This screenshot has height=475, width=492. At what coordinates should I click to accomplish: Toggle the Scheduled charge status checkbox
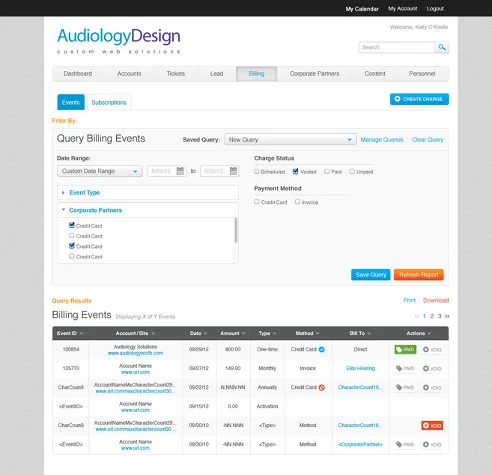click(x=256, y=171)
